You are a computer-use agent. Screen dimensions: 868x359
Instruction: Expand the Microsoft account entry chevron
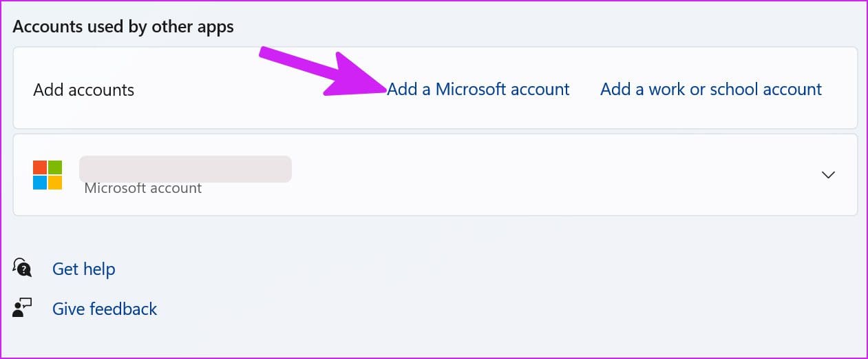pos(829,175)
